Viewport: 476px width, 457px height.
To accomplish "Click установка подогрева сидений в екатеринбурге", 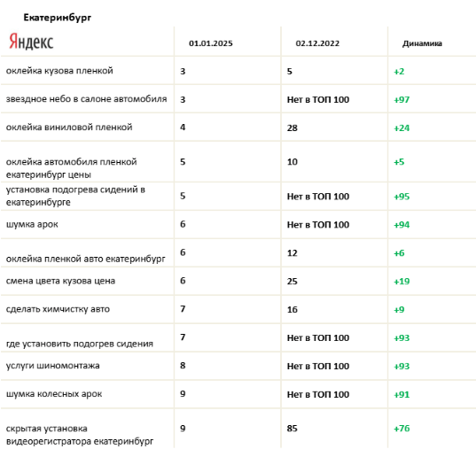I will (x=75, y=196).
